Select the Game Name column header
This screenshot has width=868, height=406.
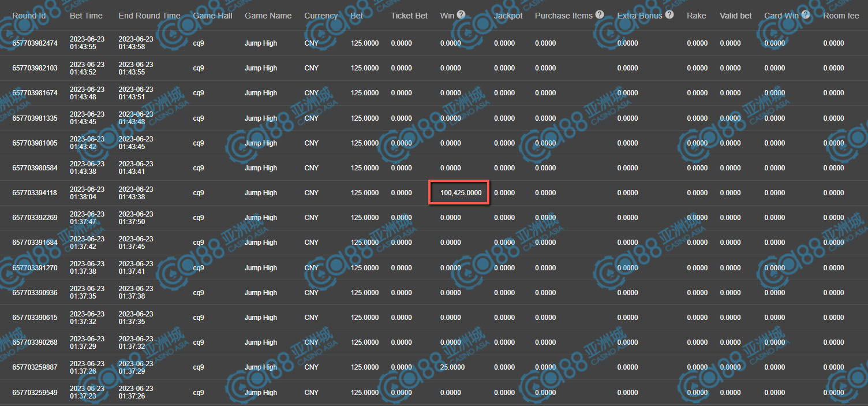pos(268,16)
